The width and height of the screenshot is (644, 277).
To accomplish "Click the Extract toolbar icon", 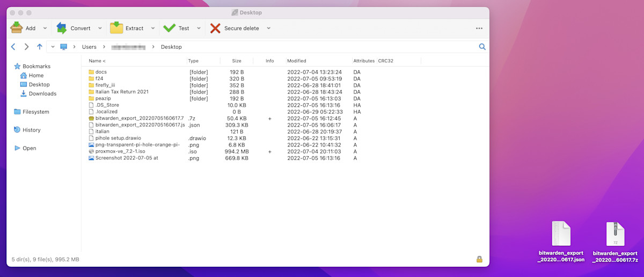I will 116,28.
